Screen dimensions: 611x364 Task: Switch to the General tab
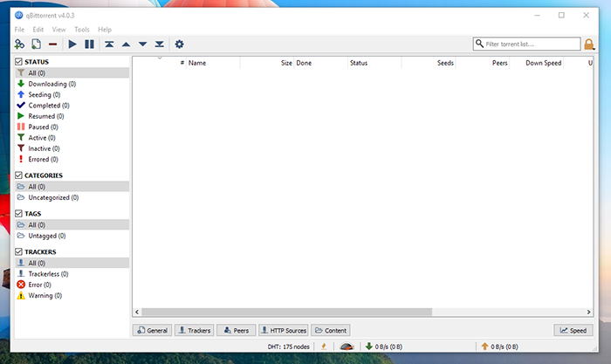pyautogui.click(x=152, y=330)
